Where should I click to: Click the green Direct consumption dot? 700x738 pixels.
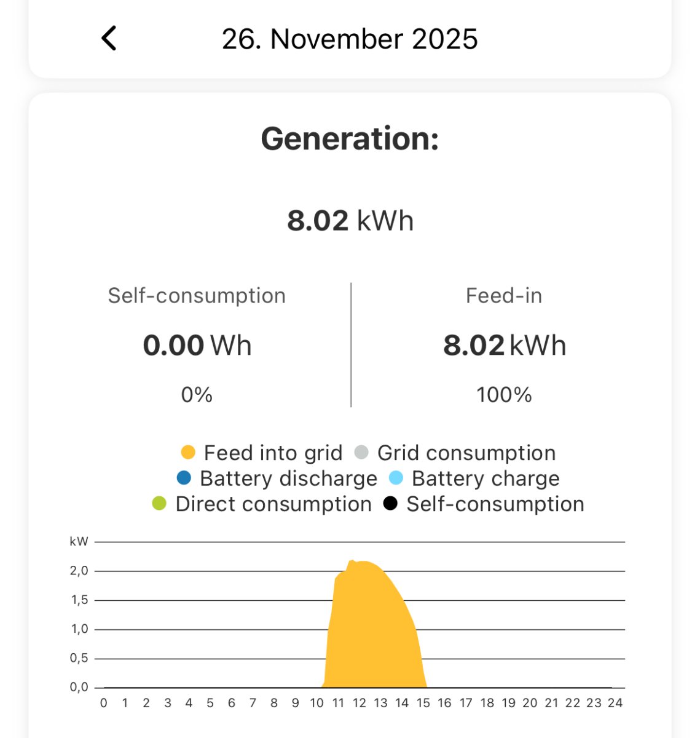(x=159, y=504)
